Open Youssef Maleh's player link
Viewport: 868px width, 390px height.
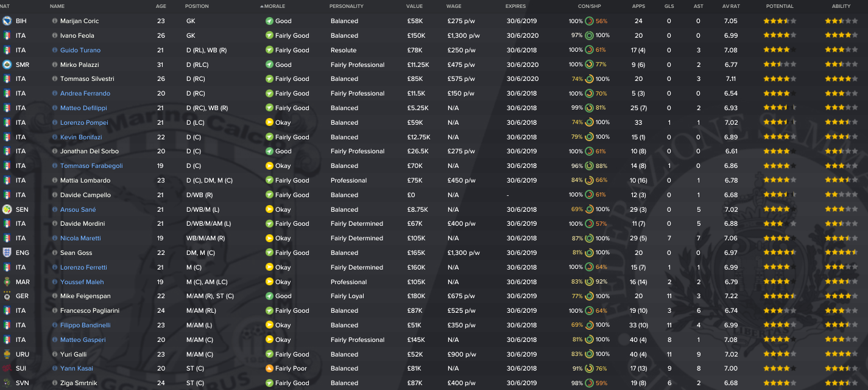pyautogui.click(x=82, y=282)
